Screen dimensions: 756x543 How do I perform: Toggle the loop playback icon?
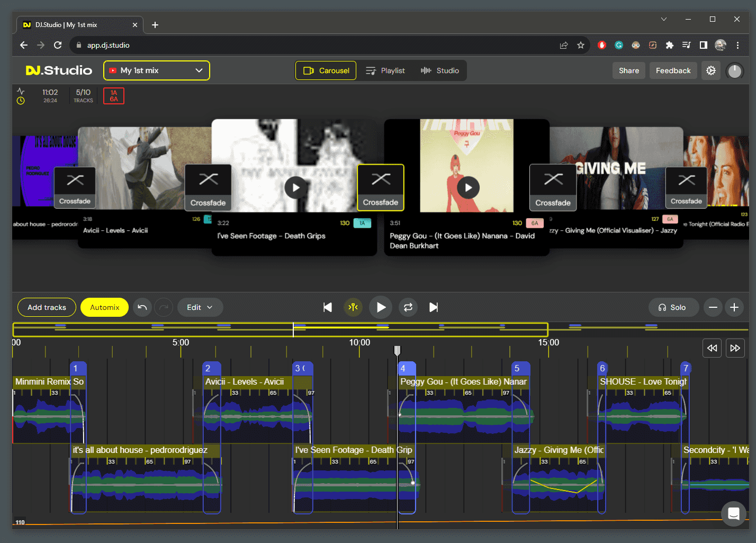(x=408, y=307)
